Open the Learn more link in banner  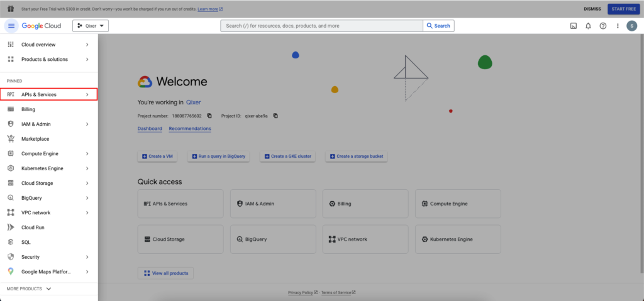coord(210,9)
